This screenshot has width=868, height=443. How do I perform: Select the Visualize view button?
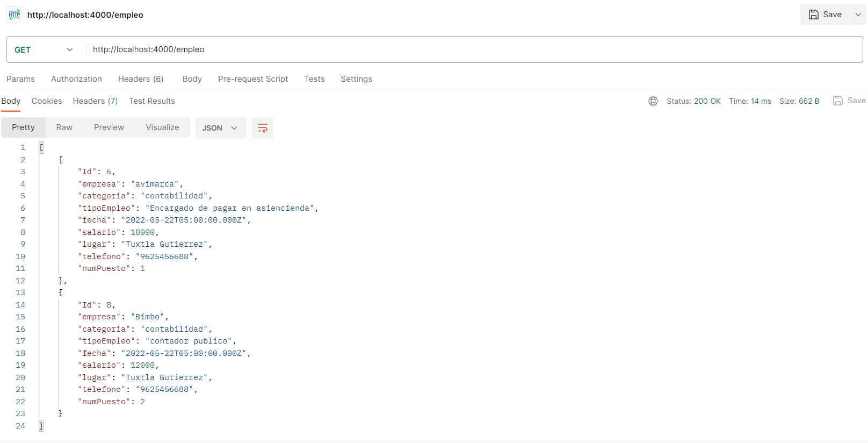point(163,127)
